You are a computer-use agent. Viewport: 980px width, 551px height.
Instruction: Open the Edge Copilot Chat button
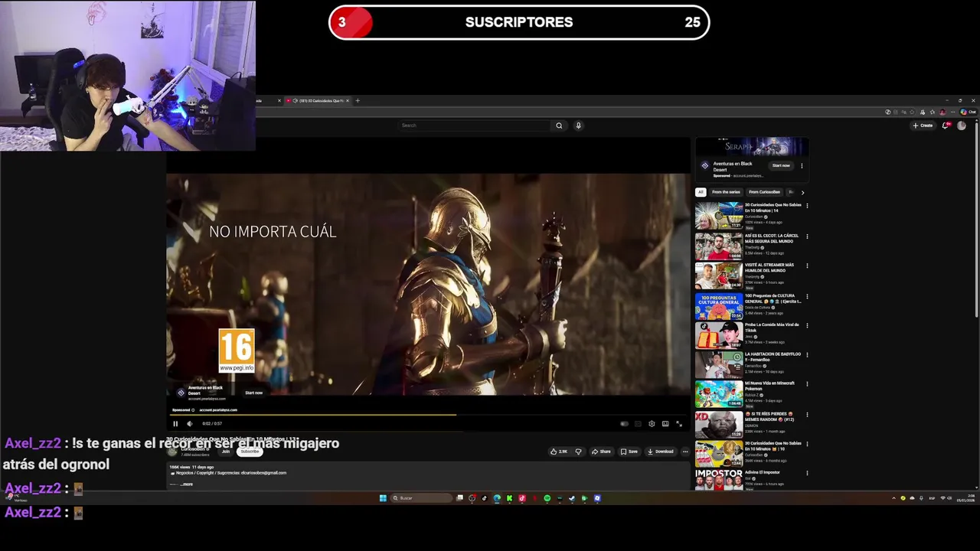click(x=969, y=112)
